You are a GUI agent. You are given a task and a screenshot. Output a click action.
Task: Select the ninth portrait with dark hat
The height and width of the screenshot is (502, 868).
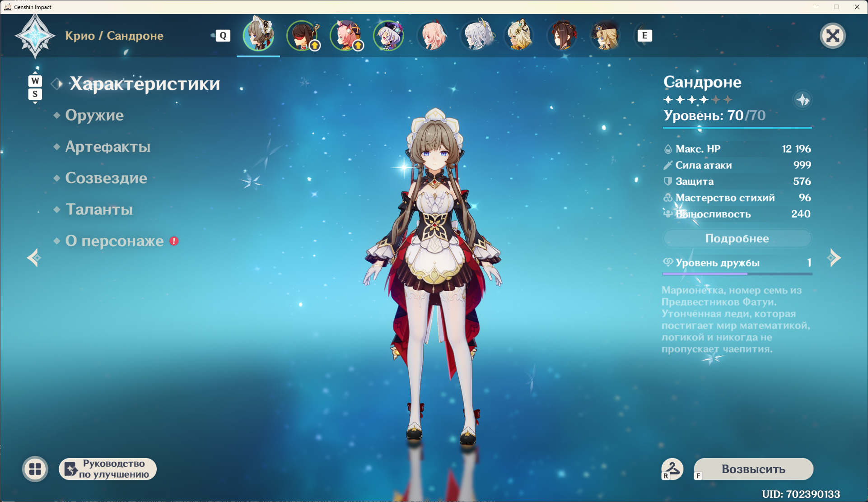pos(606,35)
